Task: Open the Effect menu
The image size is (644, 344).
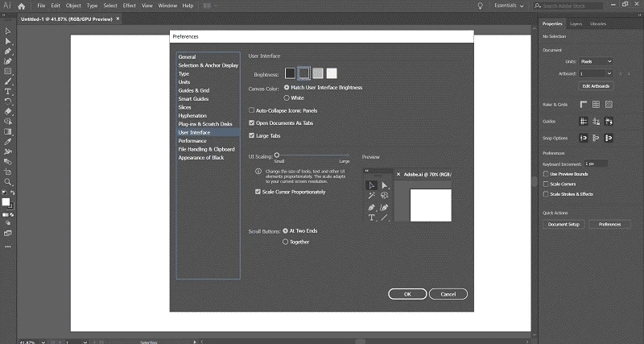Action: 130,6
